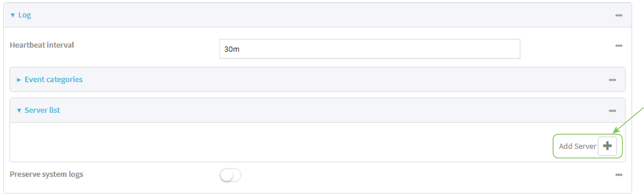This screenshot has width=644, height=196.
Task: Click the Preserve system logs label
Action: (x=46, y=174)
